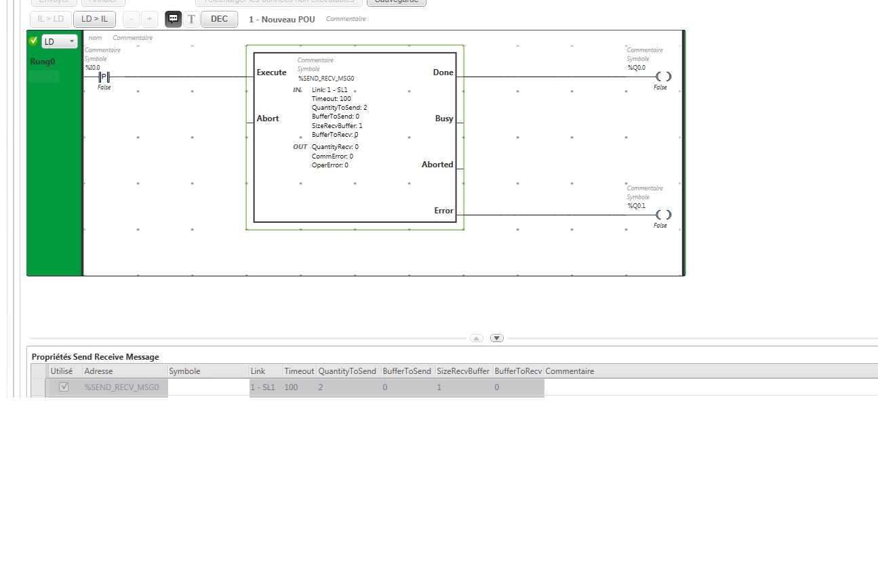Viewport: 878px width, 588px height.
Task: Open the LD language dropdown
Action: pos(60,41)
